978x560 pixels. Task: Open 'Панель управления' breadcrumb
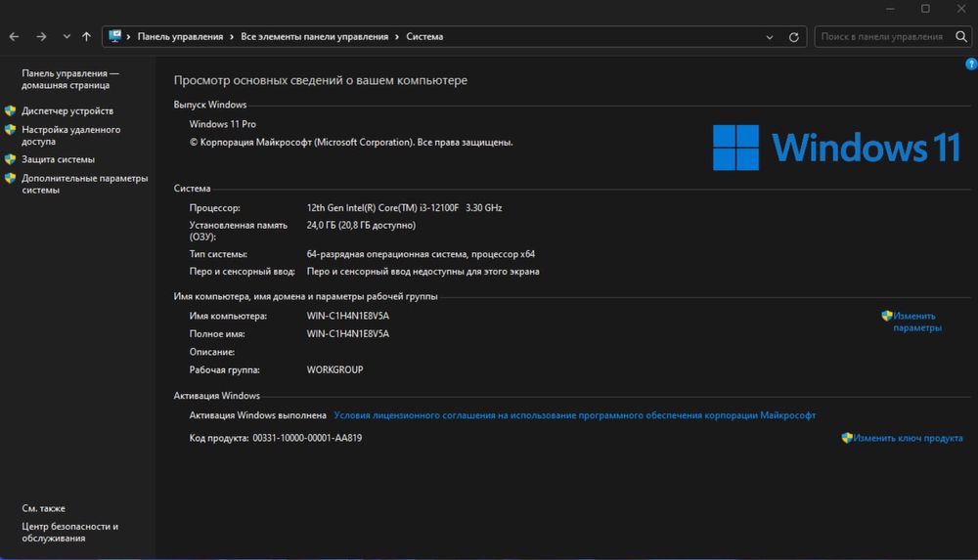click(180, 37)
